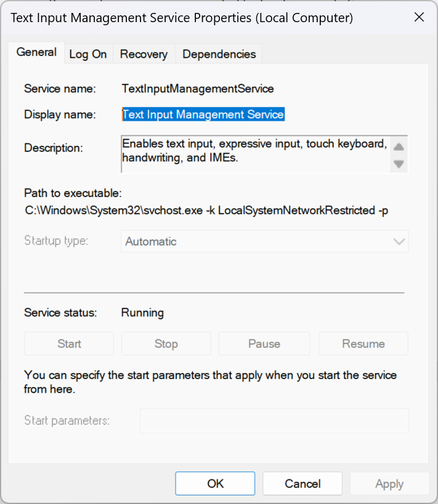This screenshot has width=438, height=504.
Task: Open the Recovery tab
Action: click(144, 54)
